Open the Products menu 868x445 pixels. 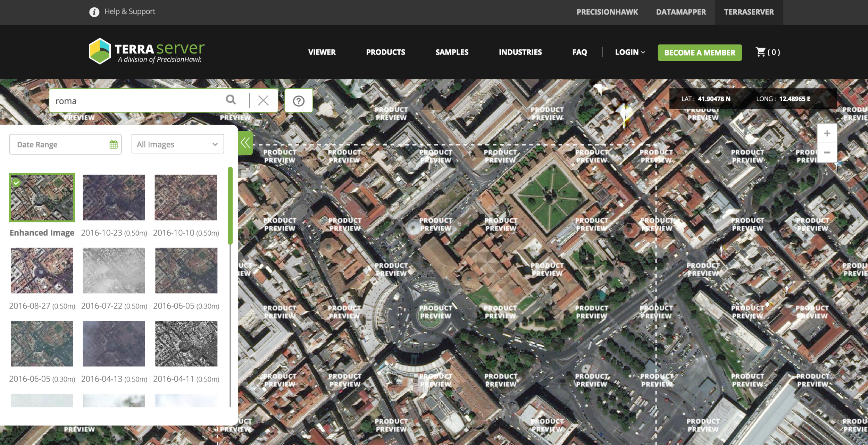(385, 52)
